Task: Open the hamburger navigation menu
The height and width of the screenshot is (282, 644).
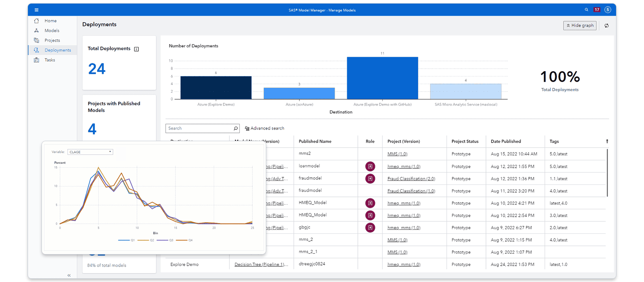Action: click(x=36, y=10)
